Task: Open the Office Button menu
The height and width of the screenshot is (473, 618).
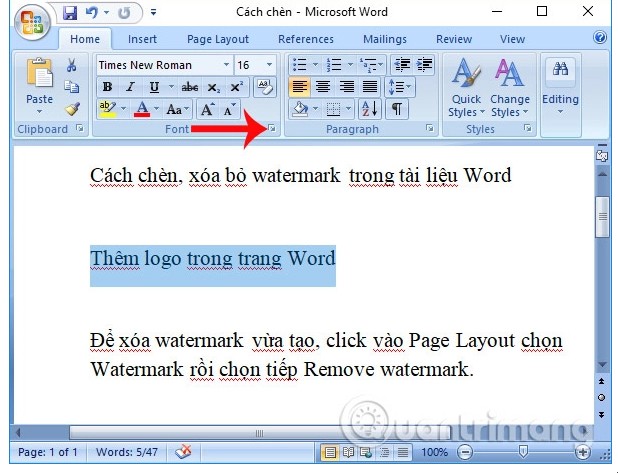Action: pyautogui.click(x=29, y=20)
